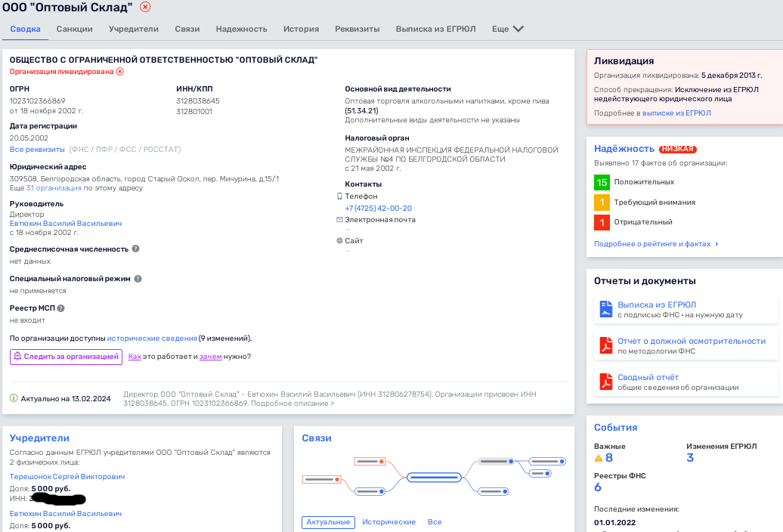783x532 pixels.
Task: Select 'Исторические' filter in Связи
Action: tap(388, 522)
